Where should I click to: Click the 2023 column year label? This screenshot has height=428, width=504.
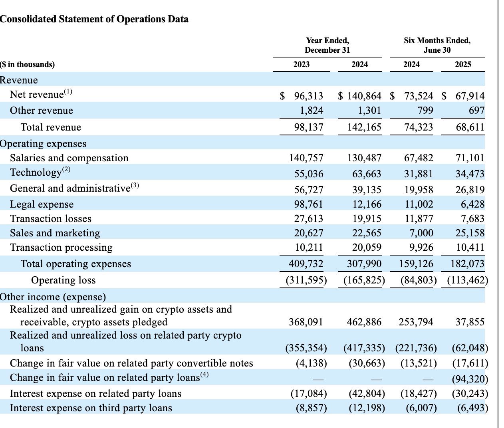pyautogui.click(x=302, y=64)
